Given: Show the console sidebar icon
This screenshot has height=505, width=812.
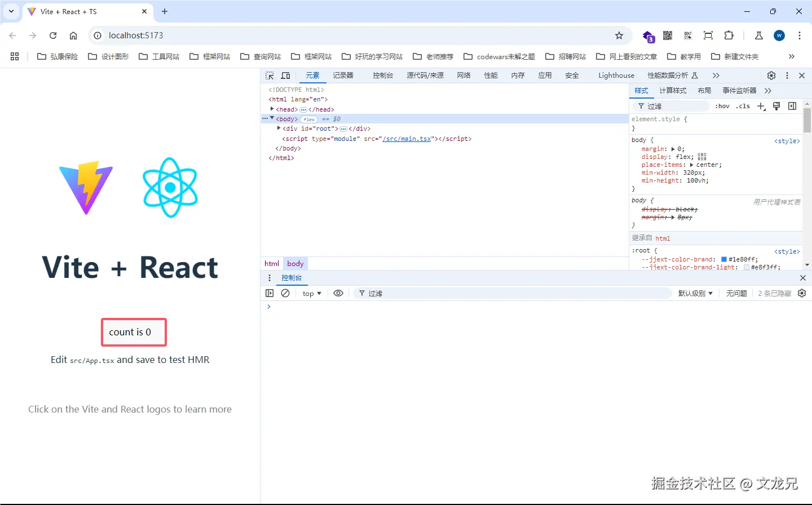Looking at the screenshot, I should pos(270,293).
